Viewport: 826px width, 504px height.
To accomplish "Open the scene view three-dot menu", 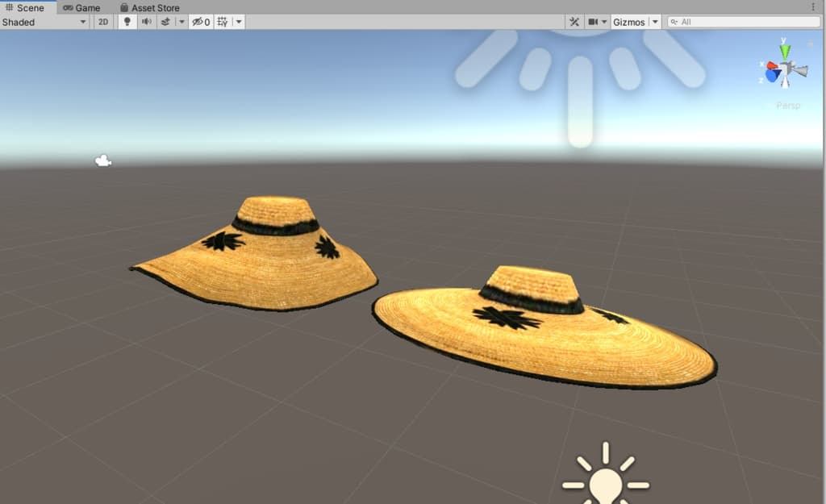I will pyautogui.click(x=814, y=6).
